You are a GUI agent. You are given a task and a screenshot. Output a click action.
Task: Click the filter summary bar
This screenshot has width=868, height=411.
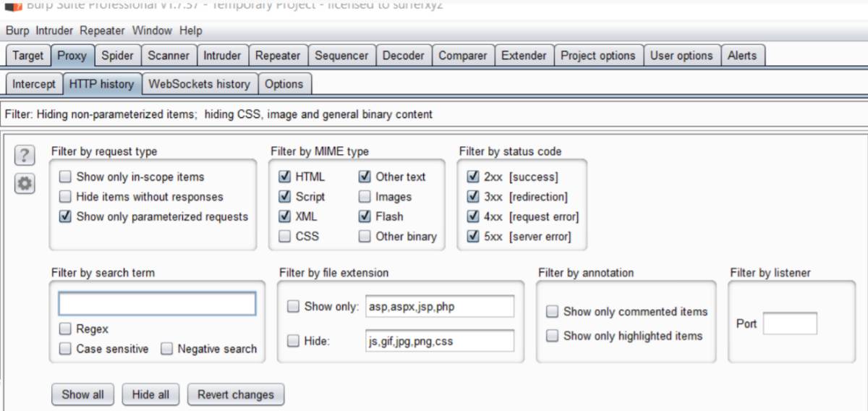click(434, 114)
